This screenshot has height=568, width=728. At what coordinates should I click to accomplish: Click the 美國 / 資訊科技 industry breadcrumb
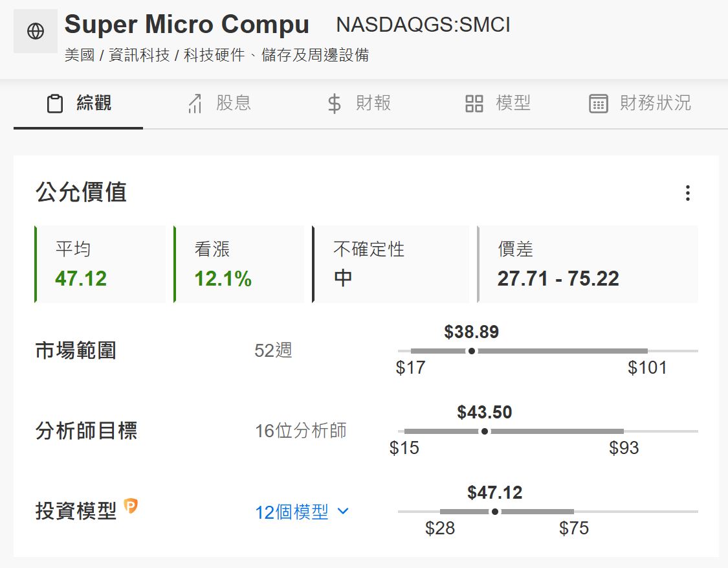coord(216,55)
